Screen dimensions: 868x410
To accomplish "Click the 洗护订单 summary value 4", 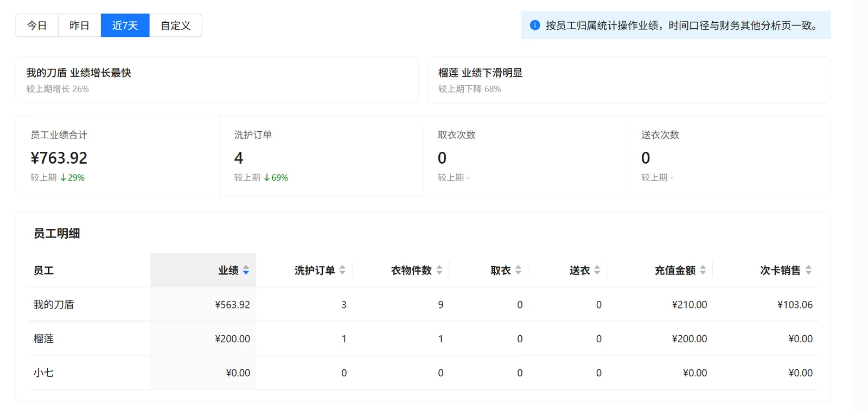I will click(239, 158).
